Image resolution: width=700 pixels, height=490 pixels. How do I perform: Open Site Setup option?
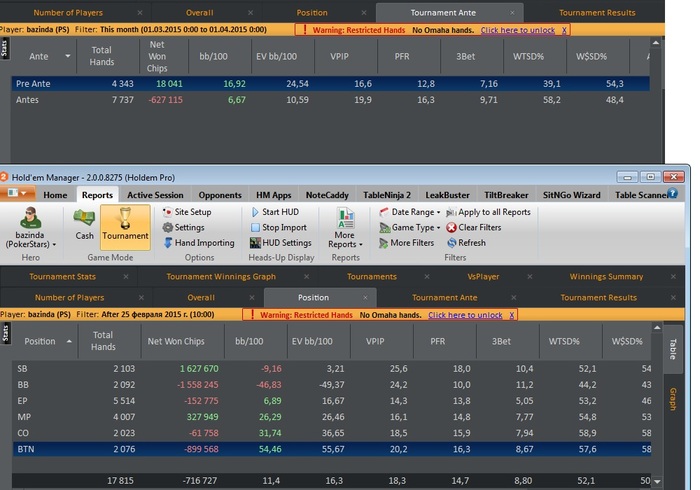pyautogui.click(x=191, y=212)
